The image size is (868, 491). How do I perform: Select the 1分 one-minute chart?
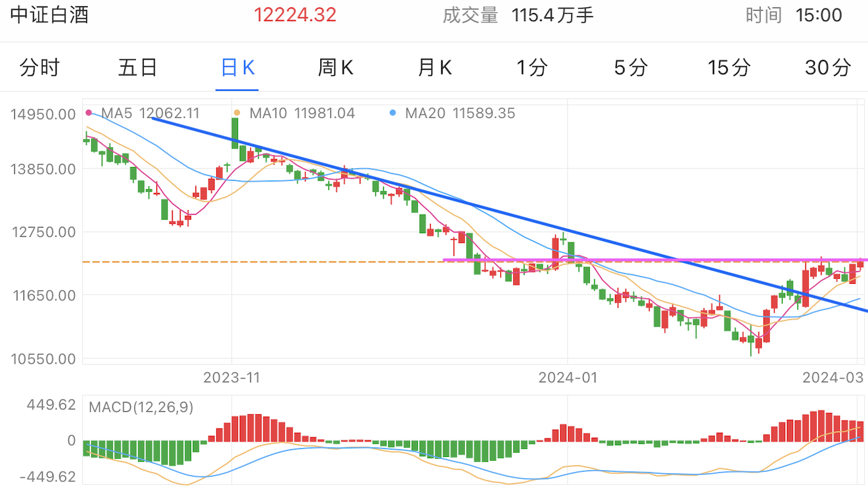tap(530, 68)
